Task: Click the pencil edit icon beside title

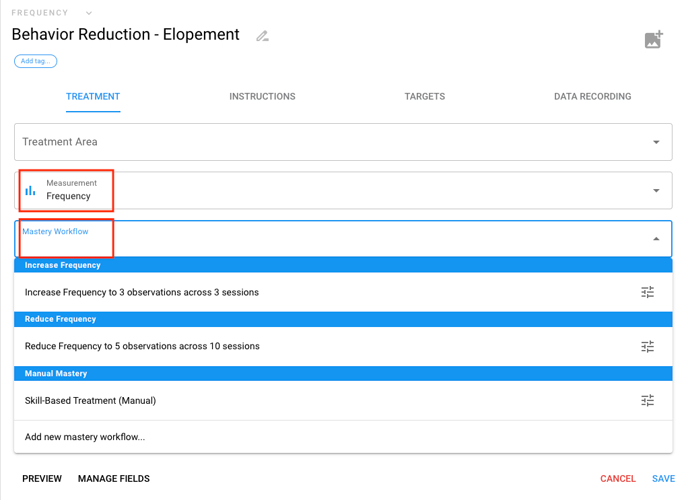Action: pos(262,36)
